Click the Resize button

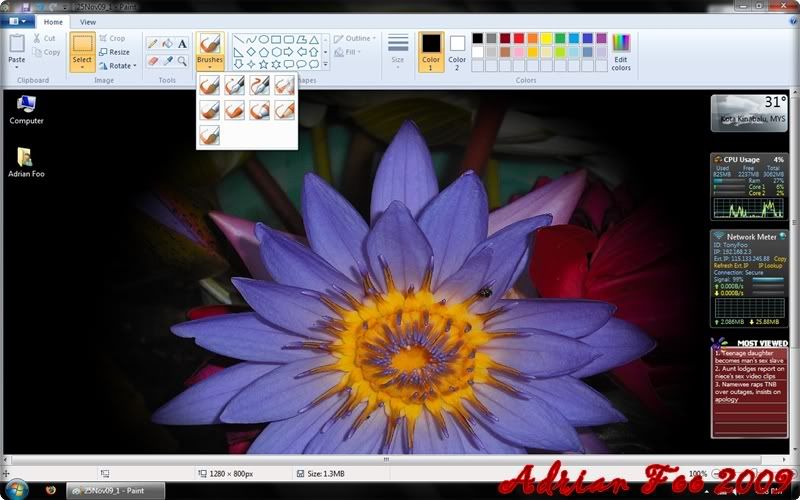coord(114,52)
